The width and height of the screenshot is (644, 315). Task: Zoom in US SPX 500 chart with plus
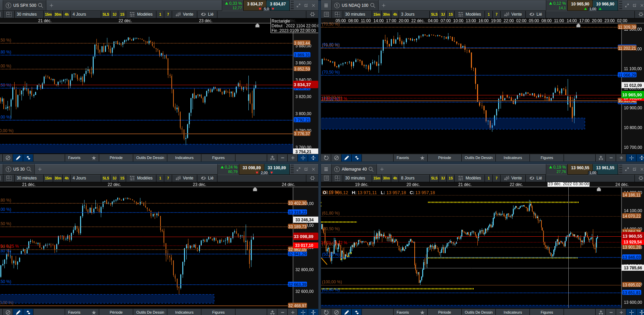(293, 158)
